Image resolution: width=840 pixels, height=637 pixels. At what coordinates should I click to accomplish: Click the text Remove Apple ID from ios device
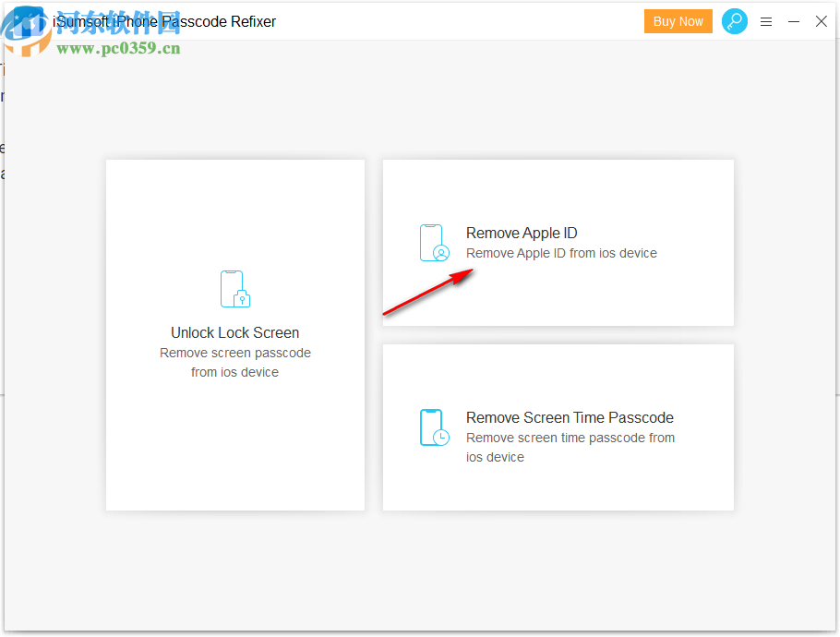pos(561,253)
